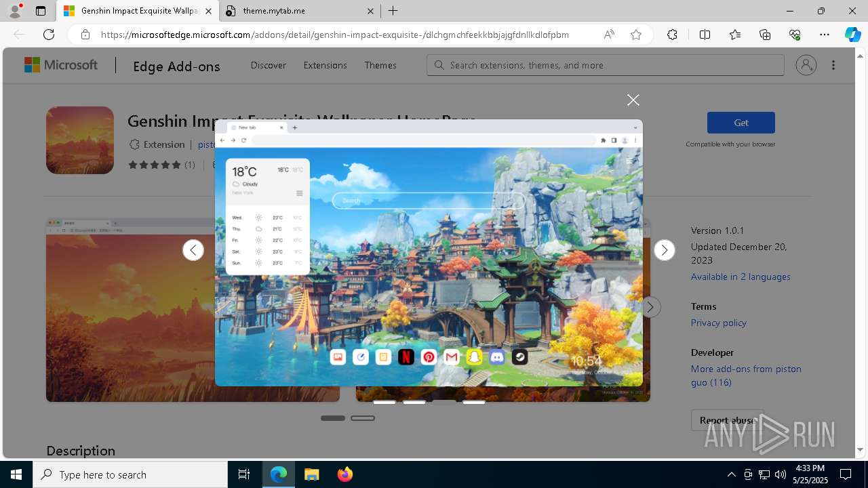Select the first carousel page indicator
868x488 pixels.
click(333, 418)
